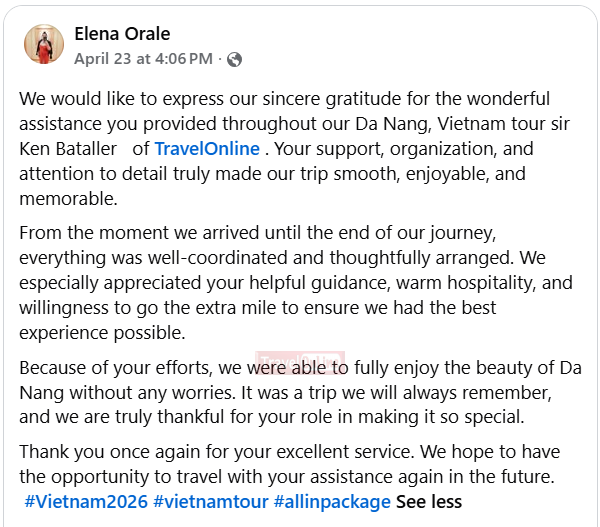Click the 'well-coordinated' word in second paragraph
The image size is (600, 527).
pyautogui.click(x=218, y=258)
